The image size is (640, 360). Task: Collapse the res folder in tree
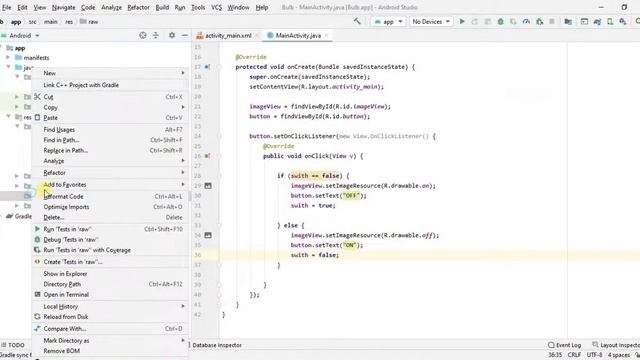click(x=8, y=117)
